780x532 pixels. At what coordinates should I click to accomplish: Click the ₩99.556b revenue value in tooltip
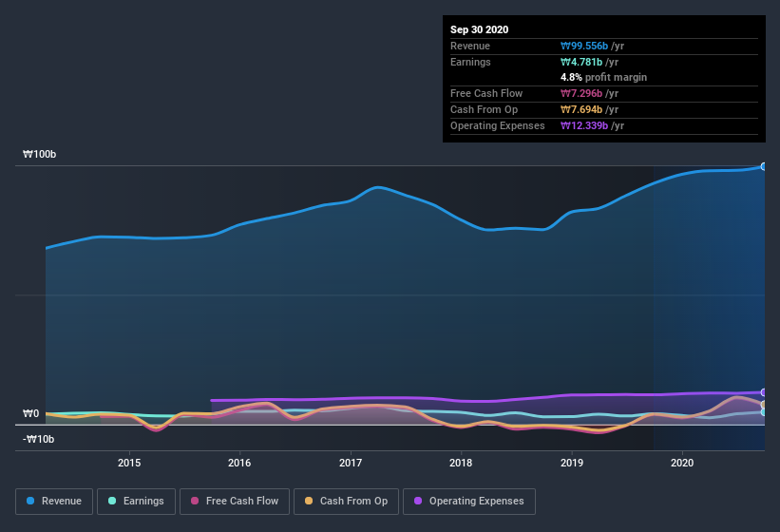pos(593,46)
